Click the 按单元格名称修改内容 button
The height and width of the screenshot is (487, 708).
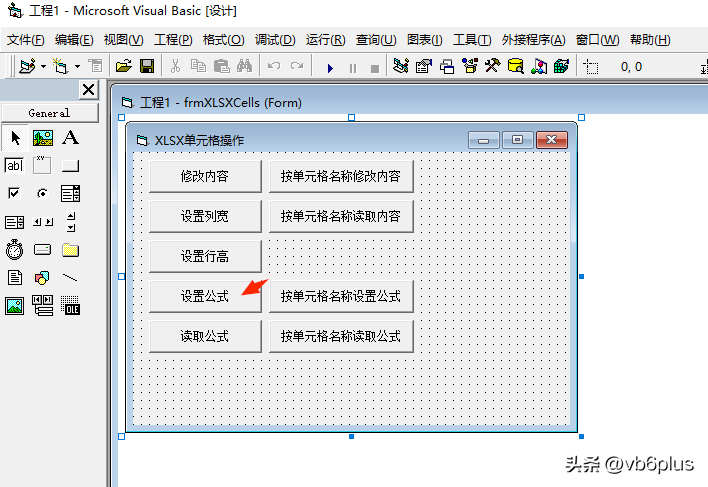pyautogui.click(x=341, y=176)
